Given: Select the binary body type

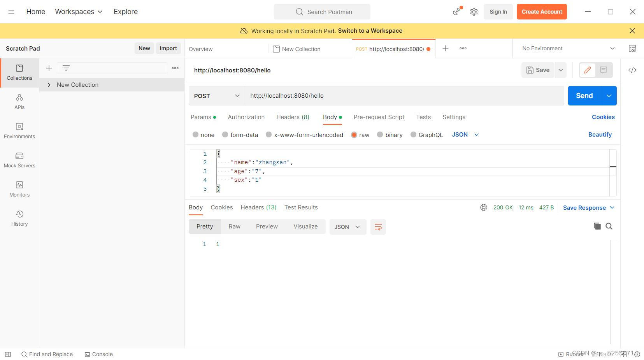Looking at the screenshot, I should 380,135.
